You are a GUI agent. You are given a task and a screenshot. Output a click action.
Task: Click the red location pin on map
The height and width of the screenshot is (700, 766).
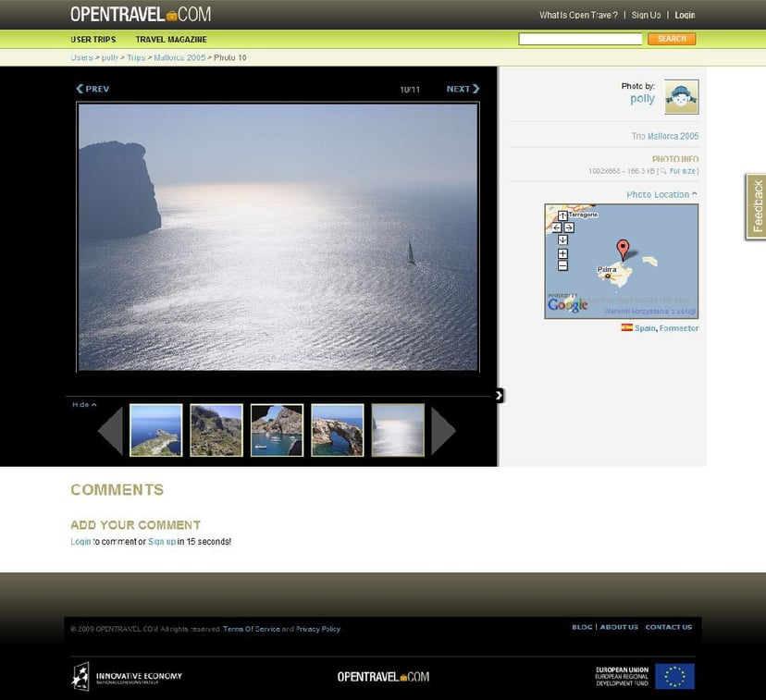(x=623, y=249)
